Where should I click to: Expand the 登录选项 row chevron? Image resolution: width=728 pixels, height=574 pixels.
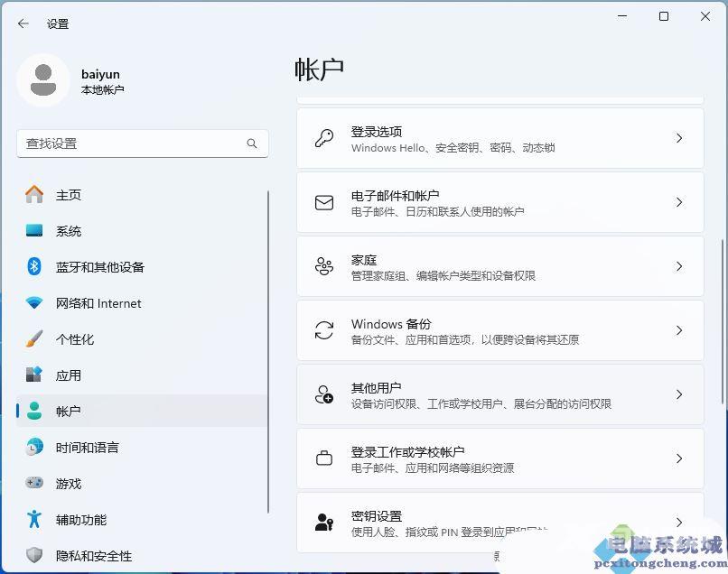(679, 138)
